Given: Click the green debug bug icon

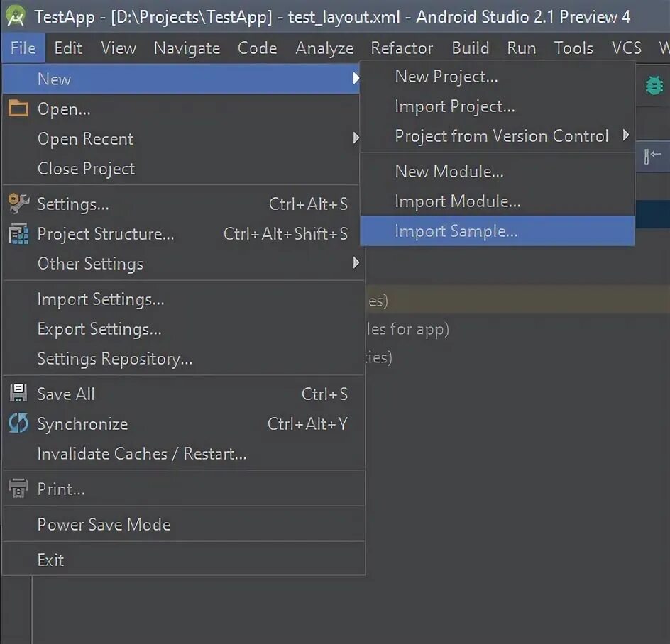Looking at the screenshot, I should pos(653,85).
